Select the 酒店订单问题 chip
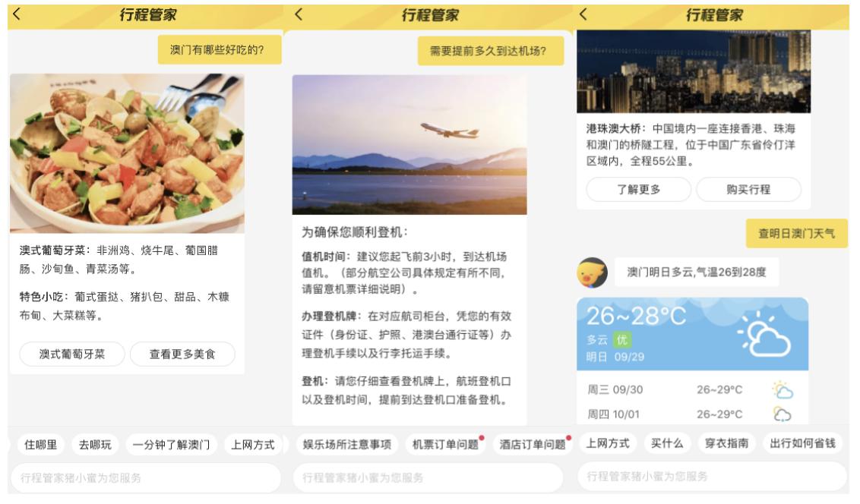The height and width of the screenshot is (504, 860). click(x=532, y=444)
